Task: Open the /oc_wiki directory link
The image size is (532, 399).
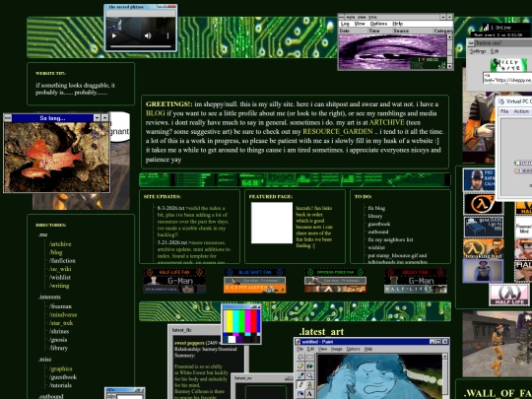Action: (x=60, y=269)
